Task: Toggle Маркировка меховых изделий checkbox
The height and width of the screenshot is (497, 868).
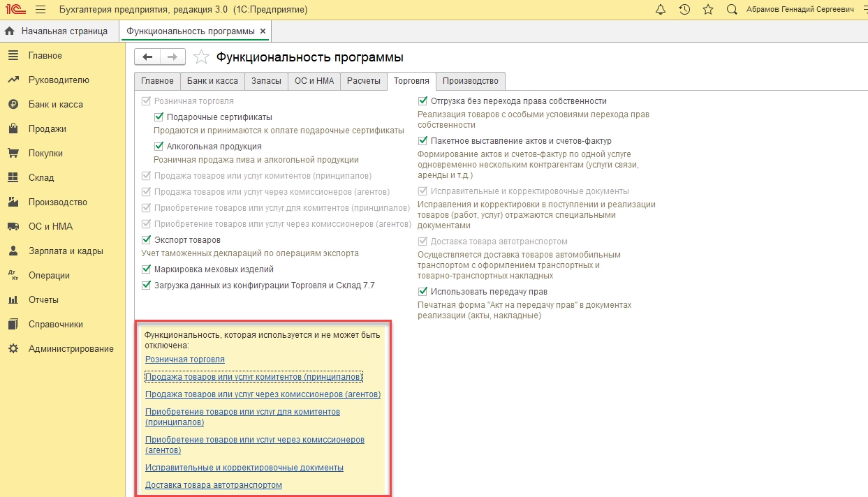Action: (146, 269)
